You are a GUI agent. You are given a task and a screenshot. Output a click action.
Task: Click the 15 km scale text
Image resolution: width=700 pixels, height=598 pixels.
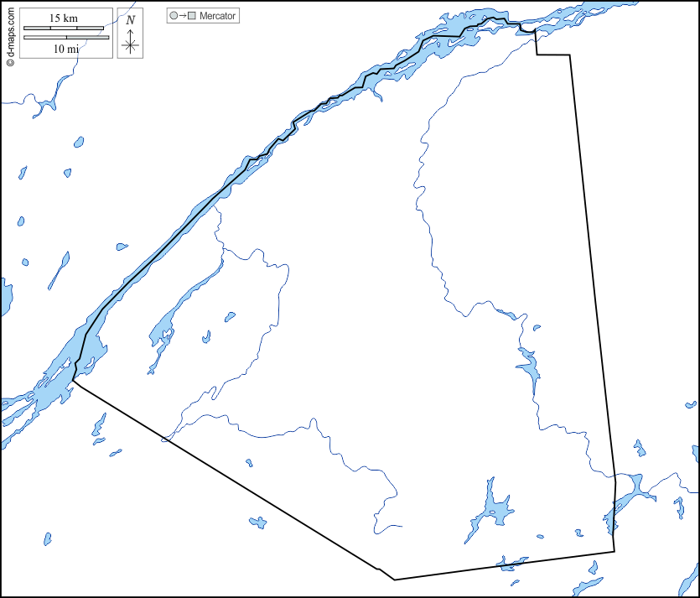point(63,18)
